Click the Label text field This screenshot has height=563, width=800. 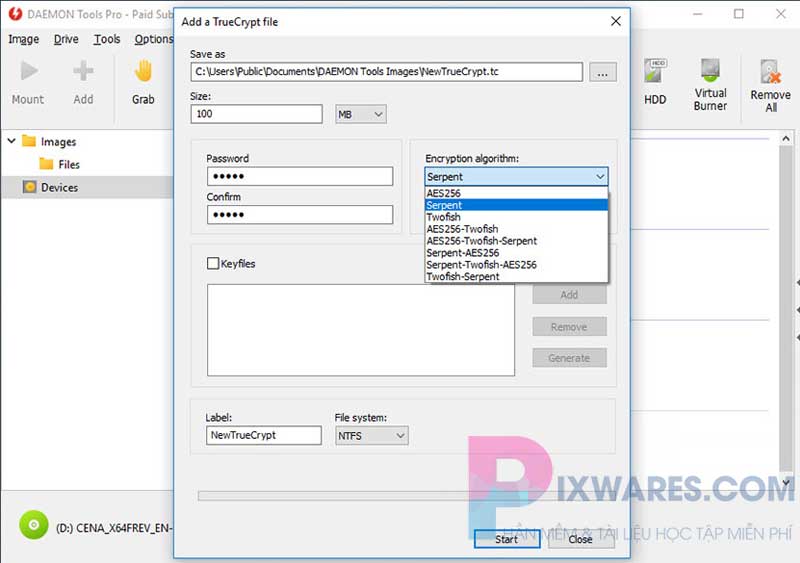pos(264,436)
